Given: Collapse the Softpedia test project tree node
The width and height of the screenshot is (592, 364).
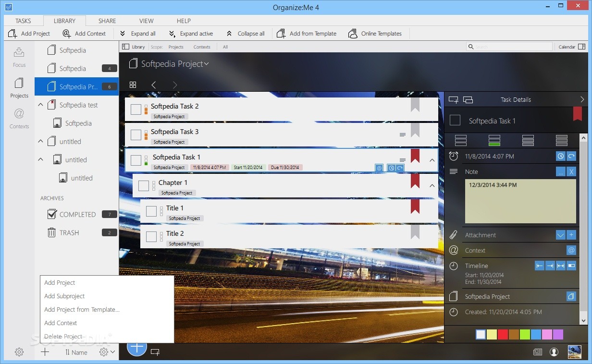Looking at the screenshot, I should tap(40, 105).
